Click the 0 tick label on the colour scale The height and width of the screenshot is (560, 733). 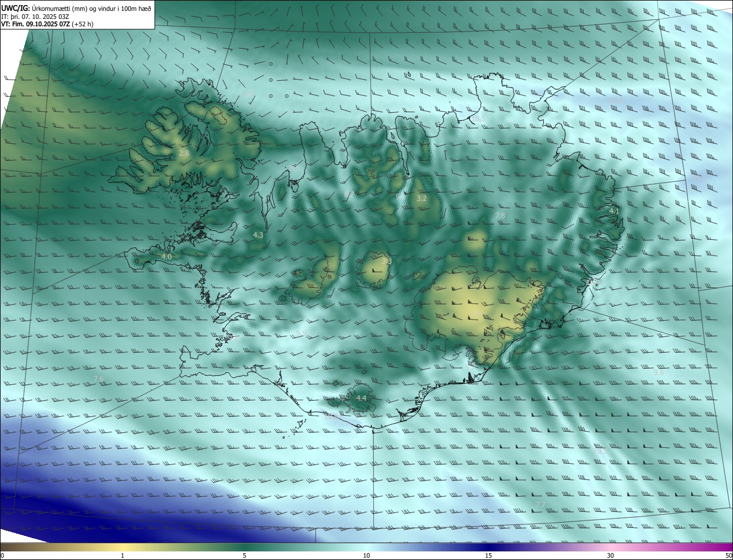(2, 556)
